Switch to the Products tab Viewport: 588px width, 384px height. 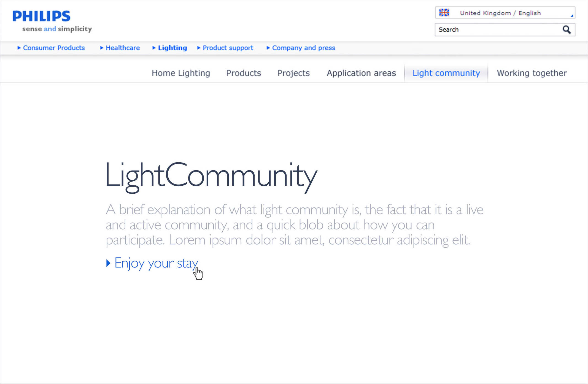coord(243,73)
